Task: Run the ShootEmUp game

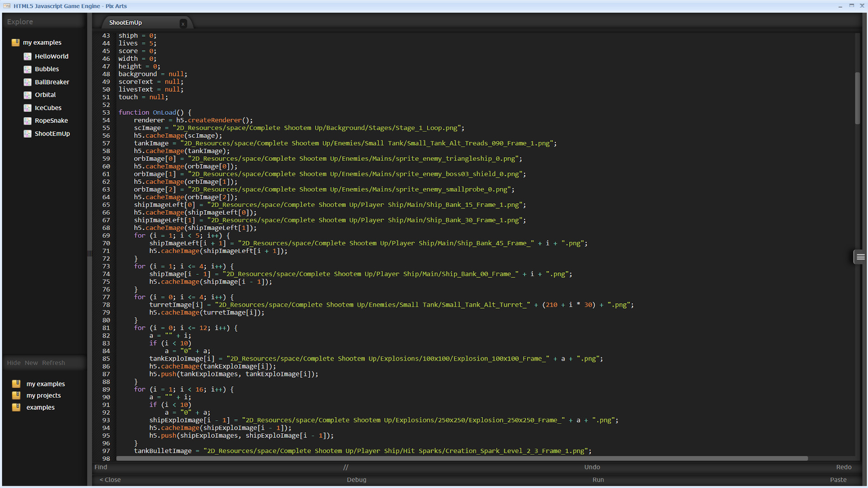Action: [598, 479]
